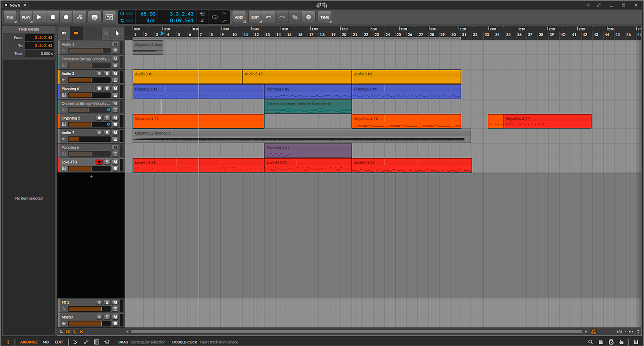This screenshot has height=346, width=644.
Task: Add a new track with plus icon
Action: [x=91, y=177]
